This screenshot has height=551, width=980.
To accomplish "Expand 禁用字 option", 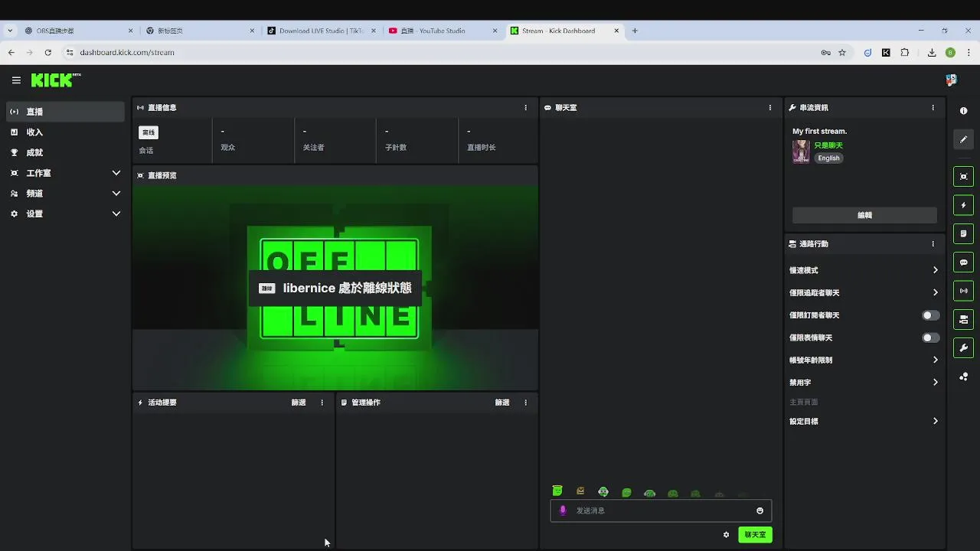I will point(864,382).
